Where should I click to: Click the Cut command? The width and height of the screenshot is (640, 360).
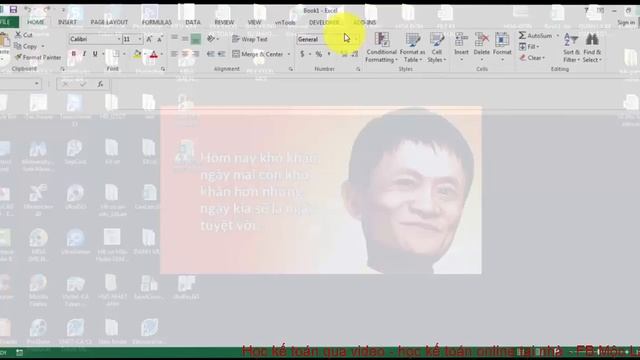tap(24, 35)
